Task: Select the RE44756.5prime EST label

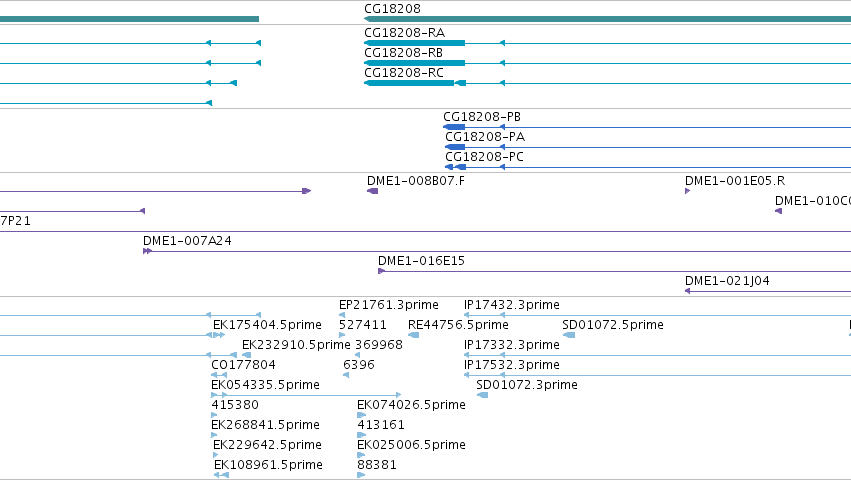Action: (x=459, y=325)
